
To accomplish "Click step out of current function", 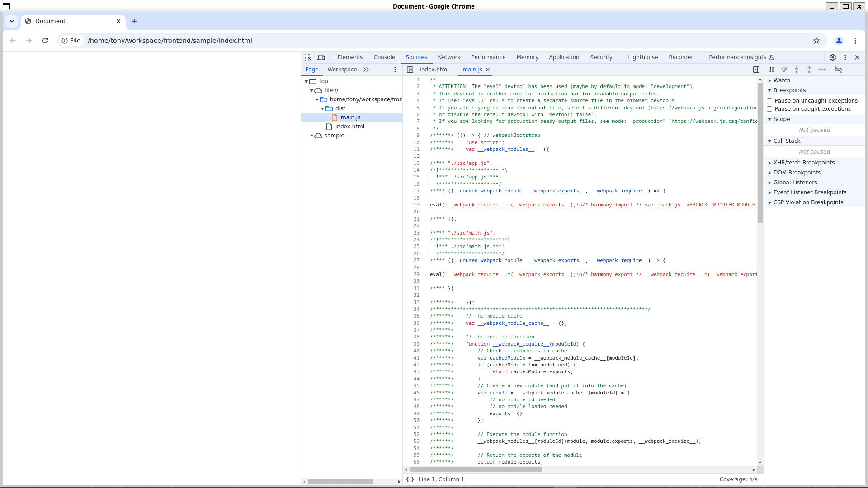I will [809, 70].
